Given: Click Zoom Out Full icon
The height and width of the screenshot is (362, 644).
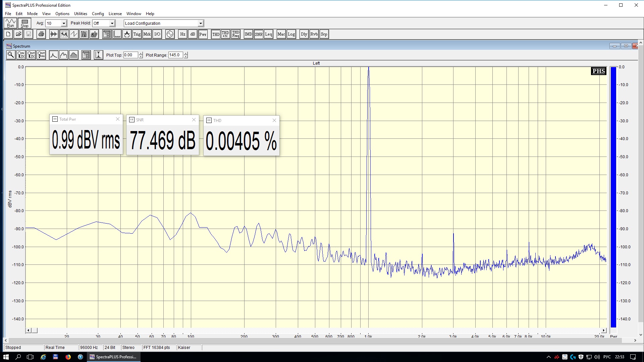Looking at the screenshot, I should pos(41,55).
